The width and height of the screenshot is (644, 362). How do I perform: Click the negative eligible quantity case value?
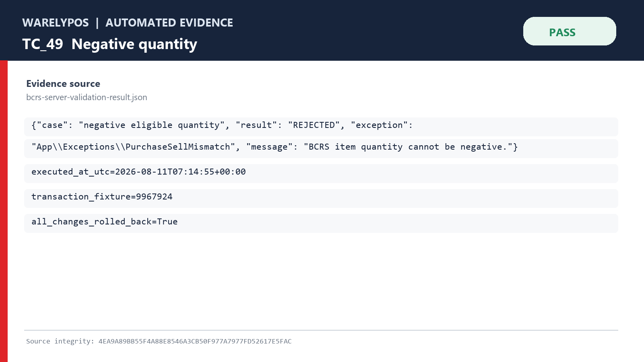(x=152, y=125)
